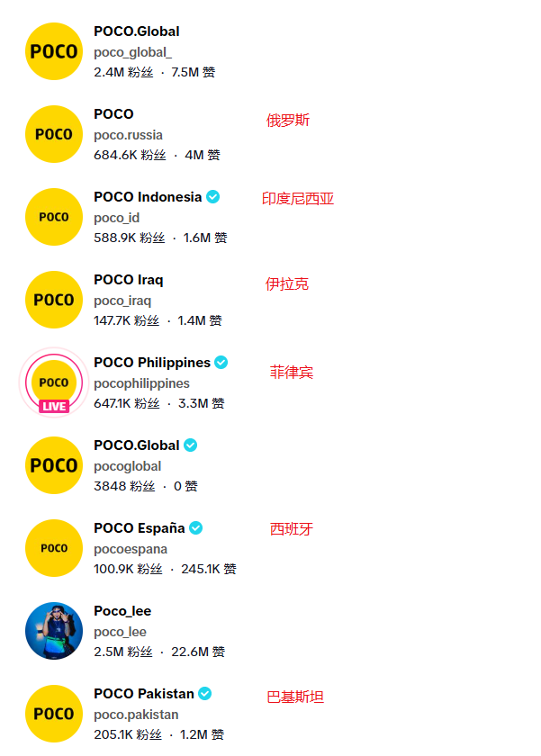Click the POCO Indonesia profile picture
The width and height of the screenshot is (541, 756).
tap(54, 217)
